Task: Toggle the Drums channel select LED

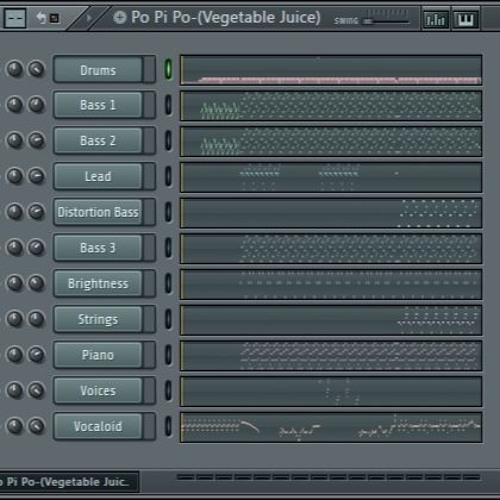Action: click(x=169, y=70)
